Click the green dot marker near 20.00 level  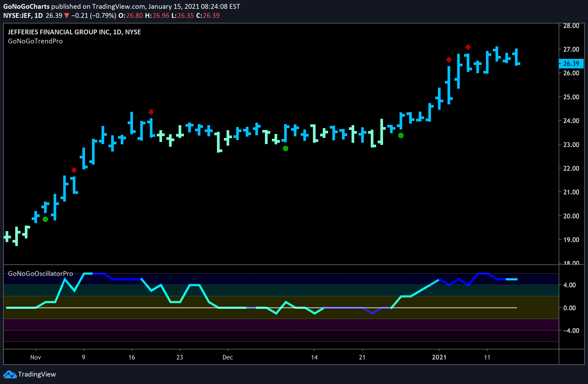(45, 219)
